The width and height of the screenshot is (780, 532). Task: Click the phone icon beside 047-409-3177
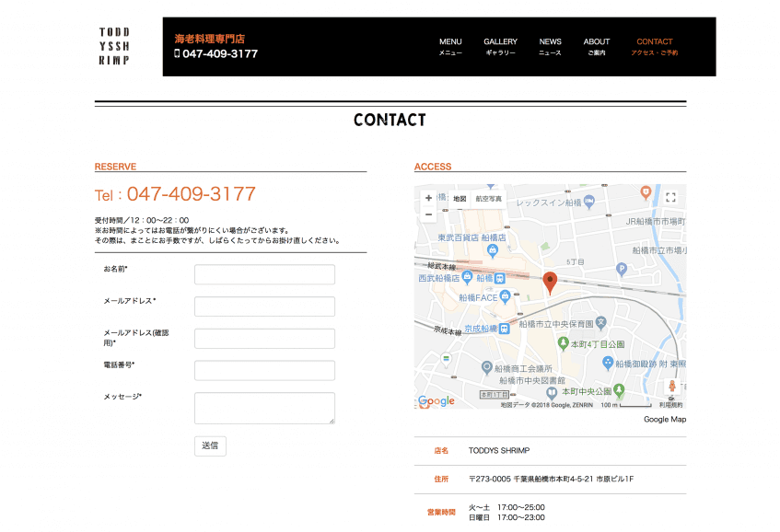pyautogui.click(x=177, y=53)
